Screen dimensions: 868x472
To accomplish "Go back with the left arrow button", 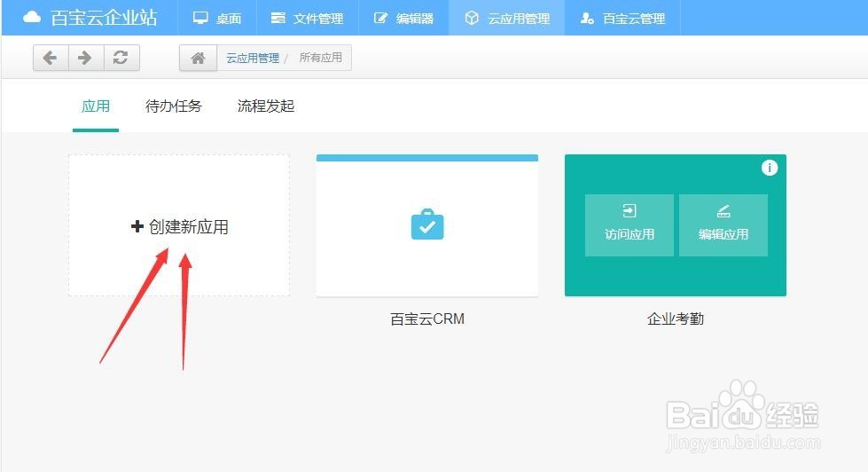I will [51, 58].
